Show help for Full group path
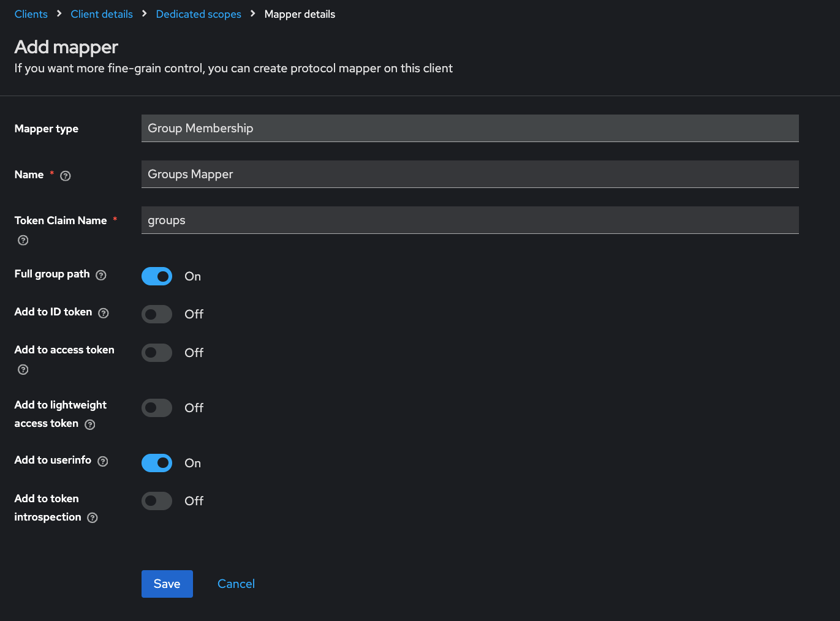 click(x=101, y=276)
